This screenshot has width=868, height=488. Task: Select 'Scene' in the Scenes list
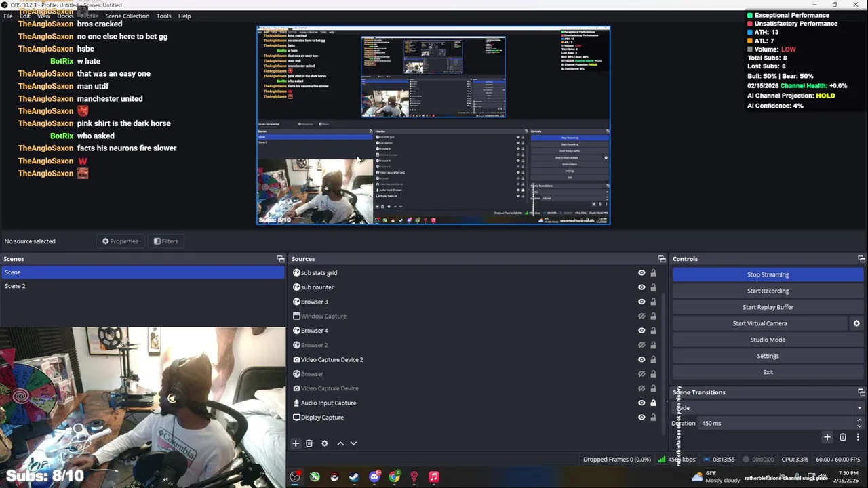(142, 272)
